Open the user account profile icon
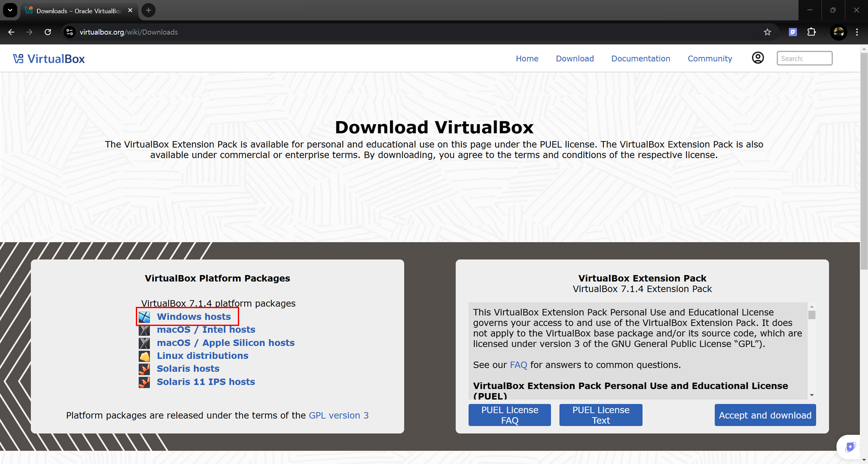868x464 pixels. tap(758, 58)
